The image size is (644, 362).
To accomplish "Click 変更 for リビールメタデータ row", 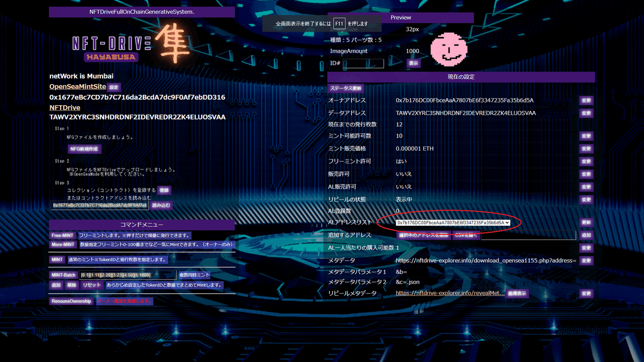I will click(x=586, y=293).
